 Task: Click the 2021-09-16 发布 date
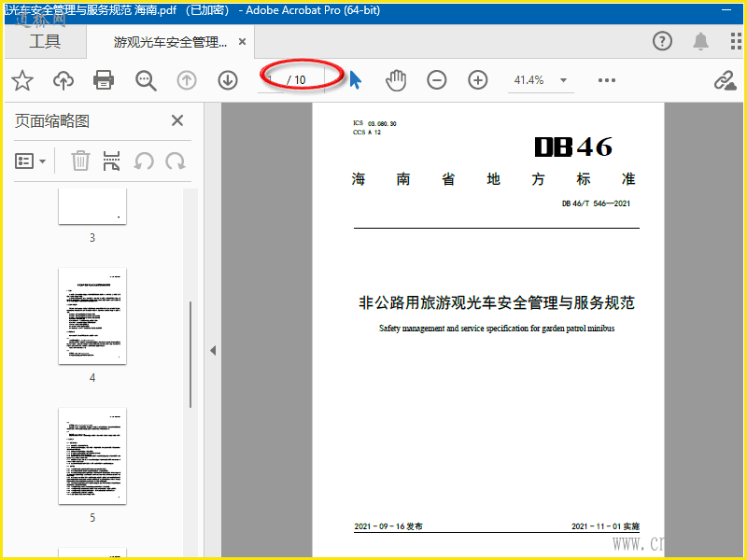click(388, 526)
